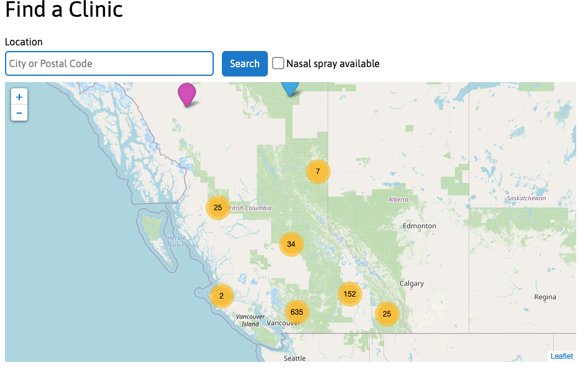Open the Leaflet attribution link
Image resolution: width=588 pixels, height=370 pixels.
click(x=561, y=356)
